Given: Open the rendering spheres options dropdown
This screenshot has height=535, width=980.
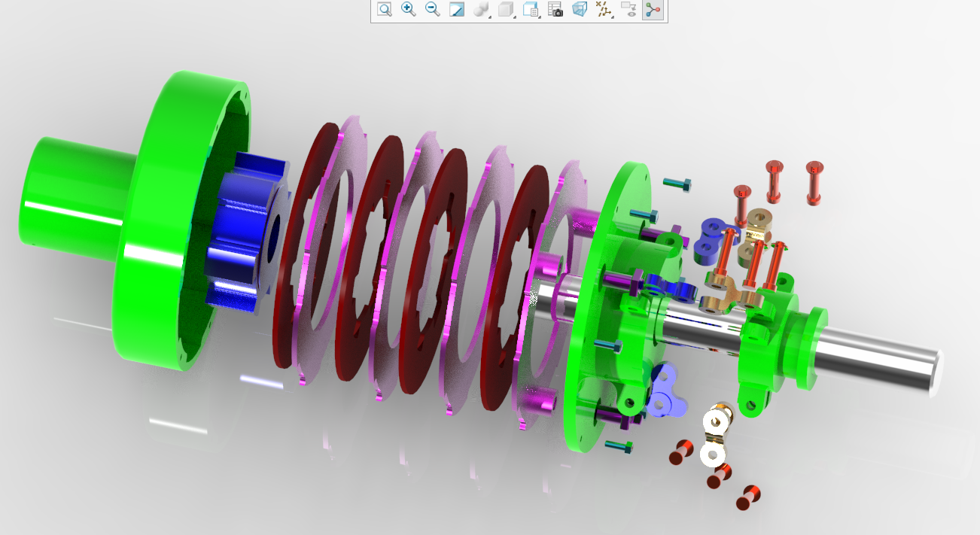Looking at the screenshot, I should point(482,10).
